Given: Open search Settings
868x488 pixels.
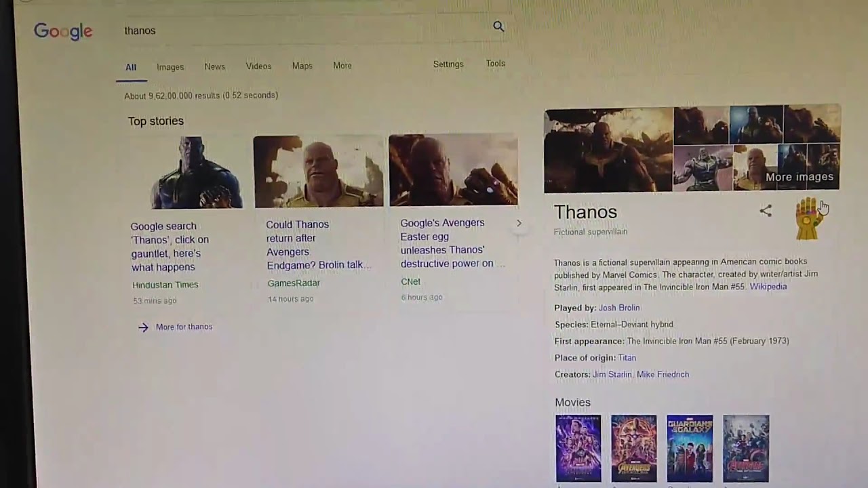Looking at the screenshot, I should click(x=448, y=64).
